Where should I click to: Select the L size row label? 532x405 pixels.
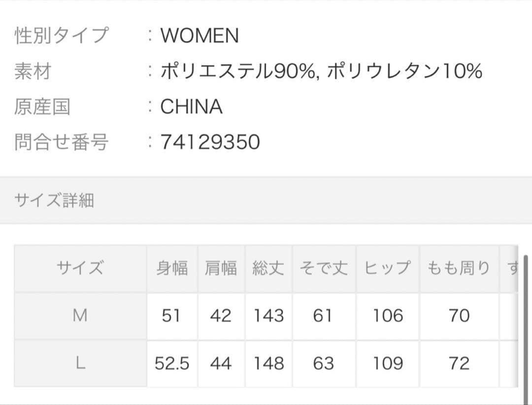tap(80, 364)
